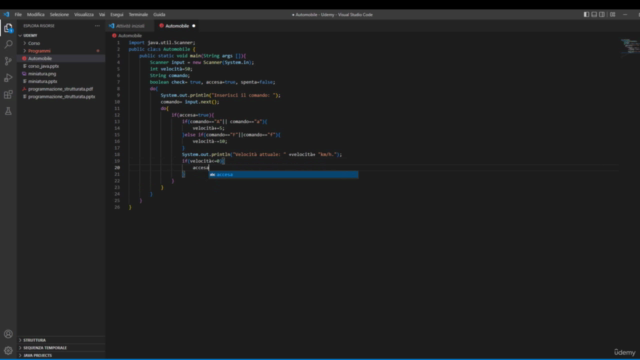Expand the STRUTTURA section
Viewport: 640px width, 360px height.
[x=61, y=340]
